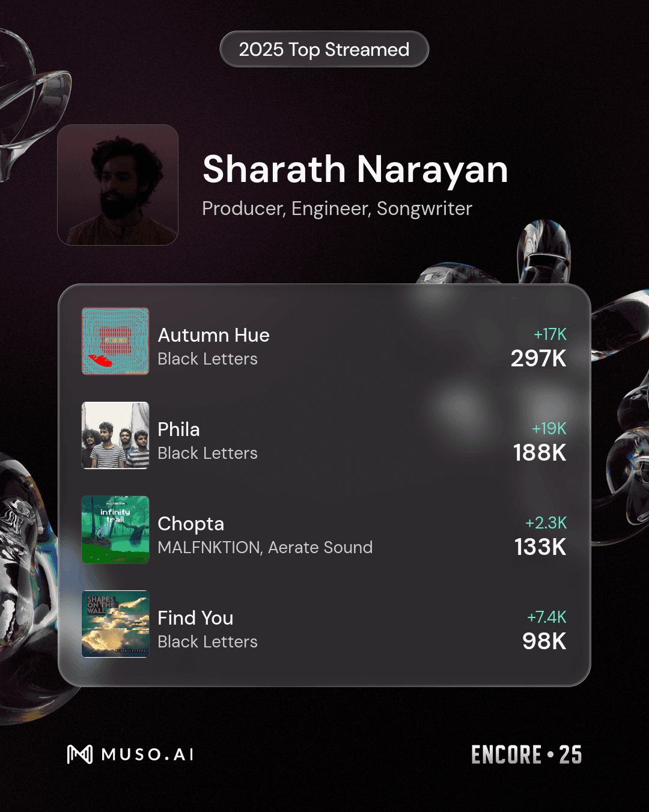Click Sharath Narayan's profile photo
649x812 pixels.
click(x=118, y=185)
